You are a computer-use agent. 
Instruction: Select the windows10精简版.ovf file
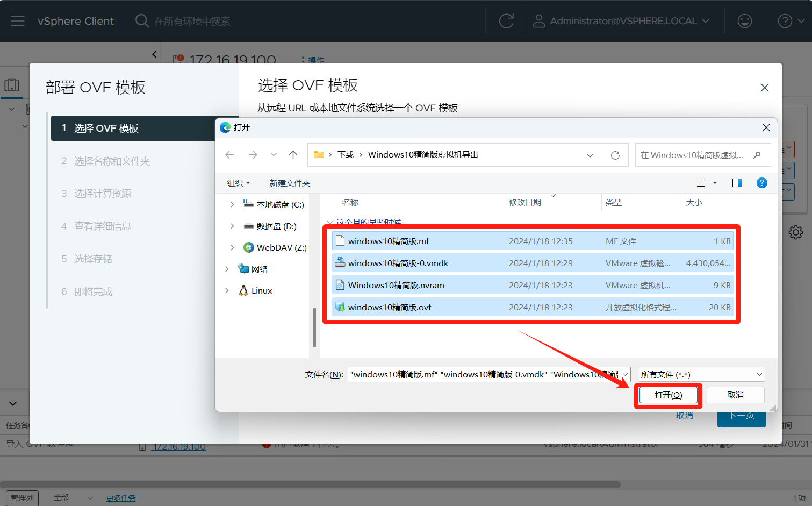[390, 307]
